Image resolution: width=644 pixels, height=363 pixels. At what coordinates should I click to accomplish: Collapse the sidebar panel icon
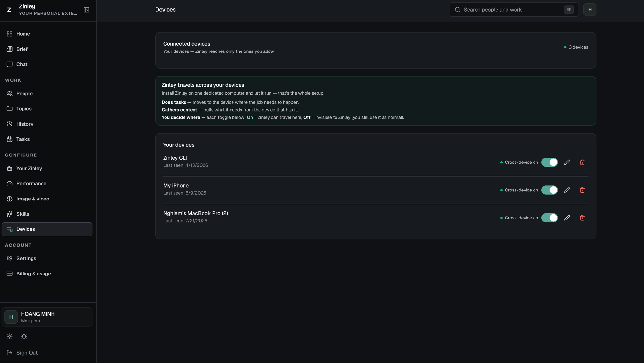86,10
